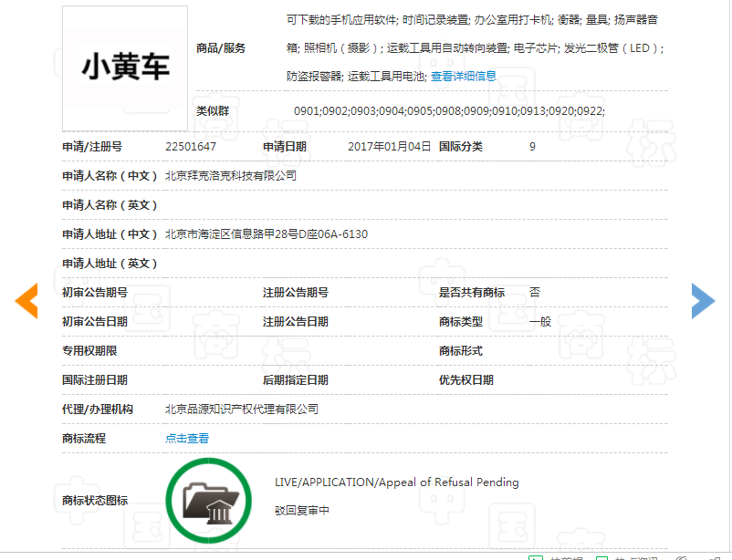The image size is (732, 560).
Task: Select similar group codes starting 0901;0902
Action: pos(449,111)
